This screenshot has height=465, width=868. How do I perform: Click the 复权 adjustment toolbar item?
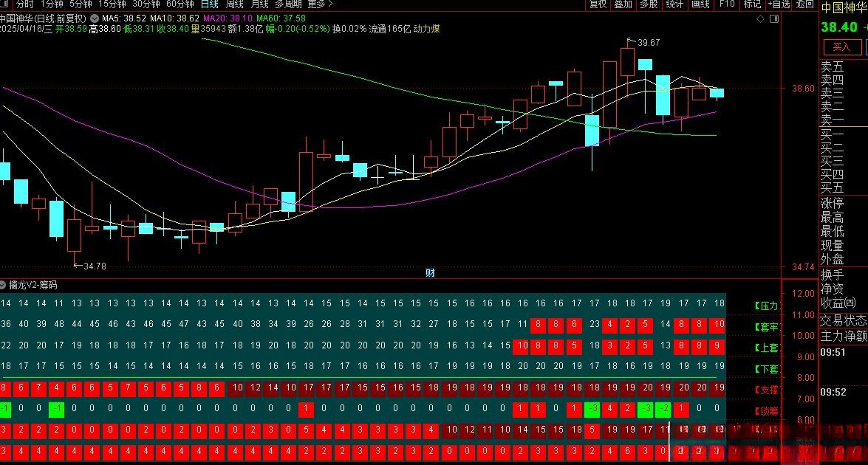(x=598, y=4)
